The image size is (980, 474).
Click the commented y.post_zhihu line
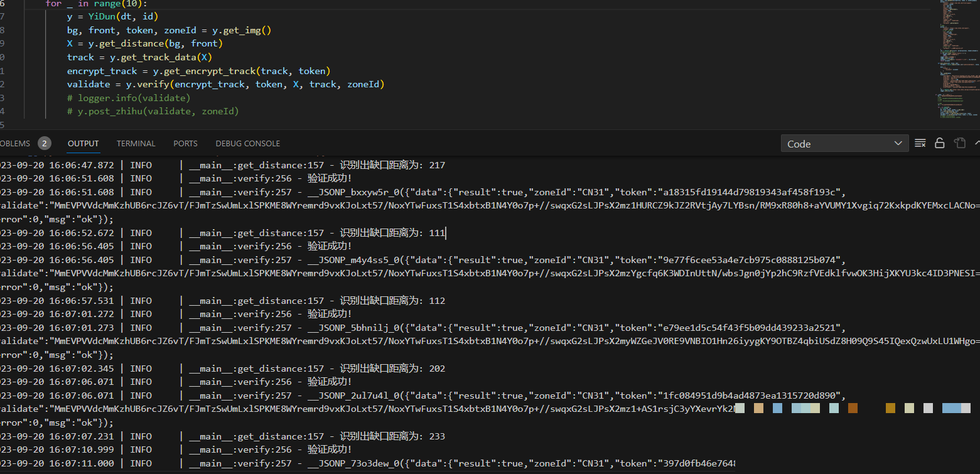[153, 111]
